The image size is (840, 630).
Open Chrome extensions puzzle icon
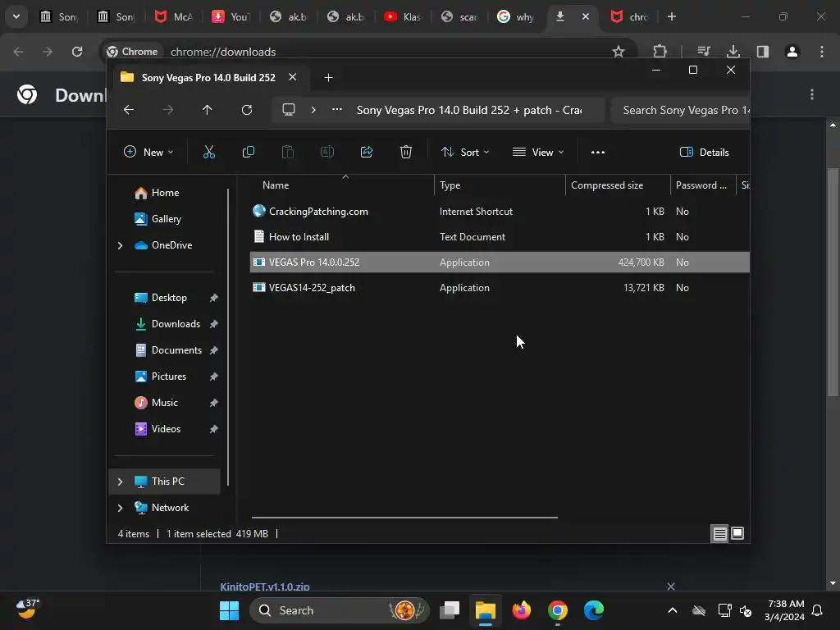click(660, 52)
